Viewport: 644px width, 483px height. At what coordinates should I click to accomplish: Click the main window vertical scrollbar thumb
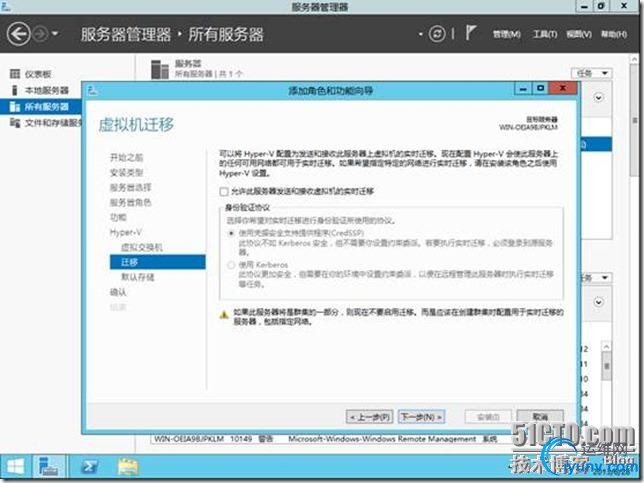pos(635,119)
